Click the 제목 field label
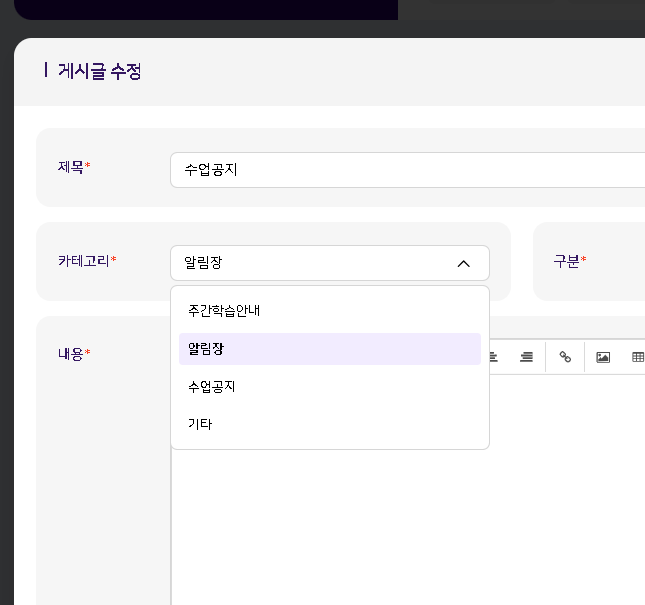 [73, 167]
